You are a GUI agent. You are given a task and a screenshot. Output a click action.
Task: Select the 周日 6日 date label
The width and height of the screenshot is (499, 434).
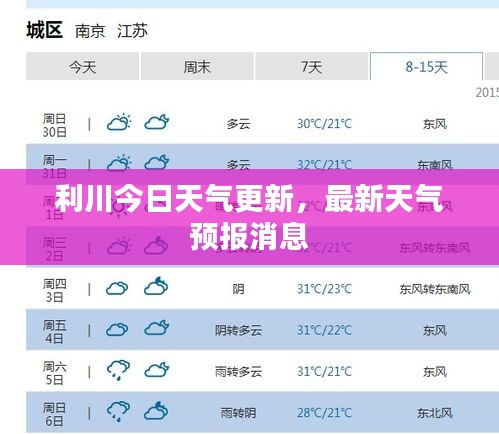click(55, 415)
